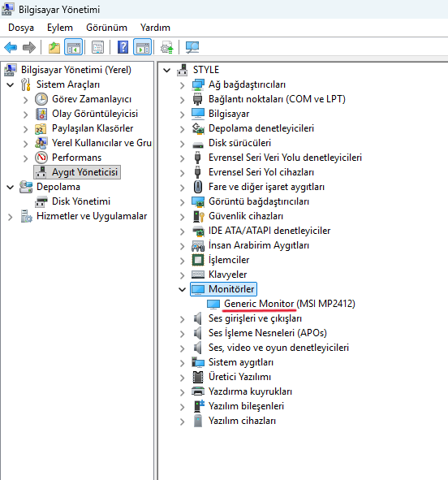Select Disk Yönetimi in left tree
Screen dimensions: 448x480
[81, 201]
